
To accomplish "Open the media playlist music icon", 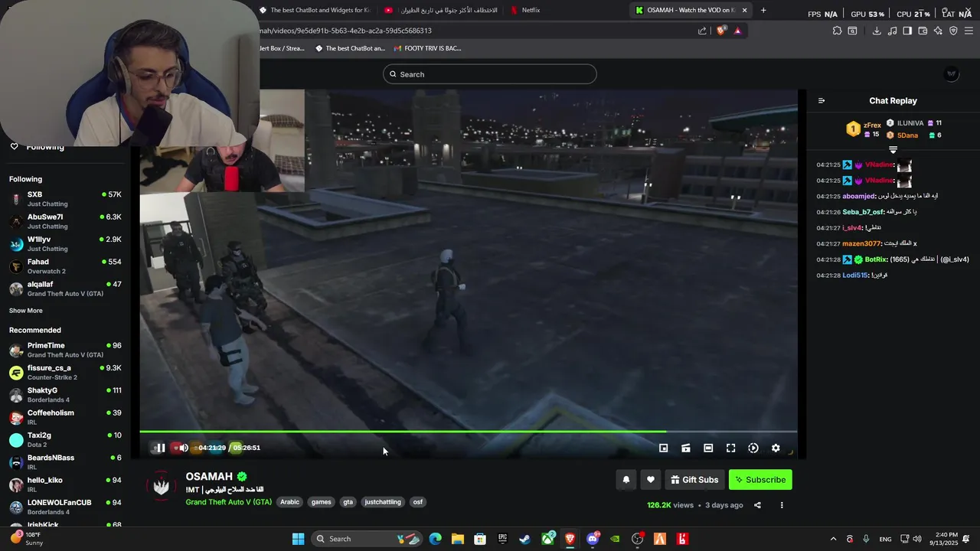I will pyautogui.click(x=893, y=31).
